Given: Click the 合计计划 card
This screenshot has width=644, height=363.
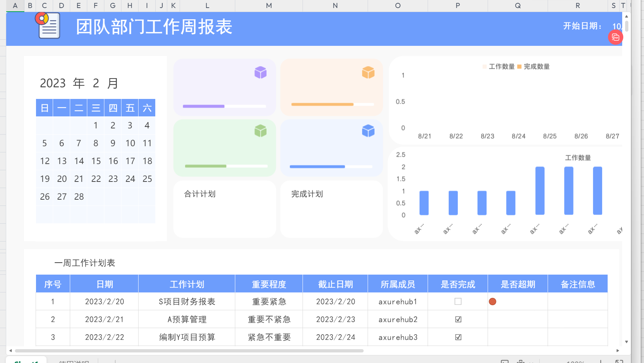Looking at the screenshot, I should [x=224, y=209].
